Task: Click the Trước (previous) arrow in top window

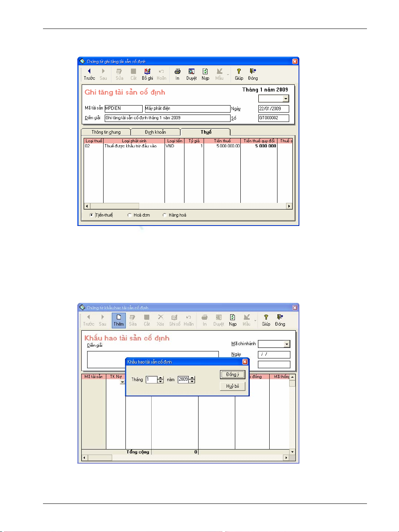Action: tap(89, 72)
